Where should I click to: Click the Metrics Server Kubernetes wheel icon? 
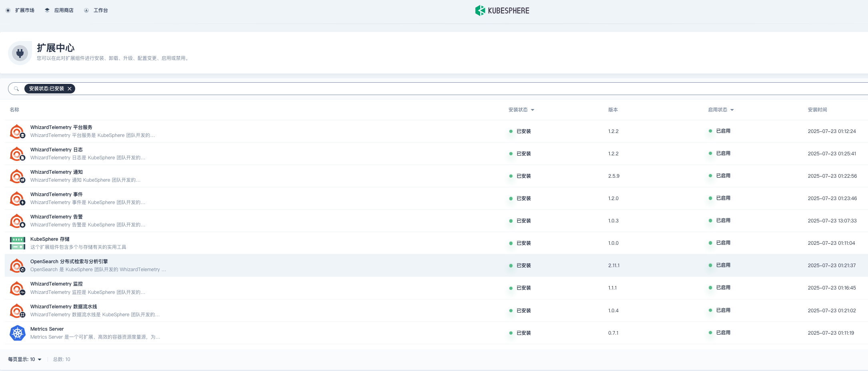18,333
